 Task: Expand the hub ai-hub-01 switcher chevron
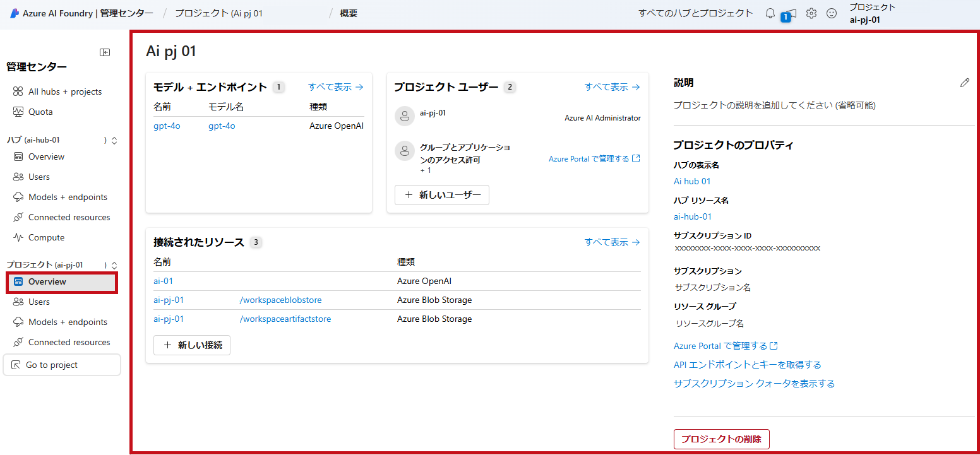pyautogui.click(x=114, y=141)
